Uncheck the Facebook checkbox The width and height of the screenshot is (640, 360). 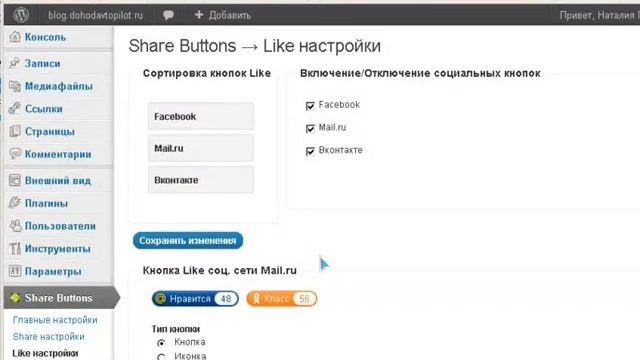point(310,106)
